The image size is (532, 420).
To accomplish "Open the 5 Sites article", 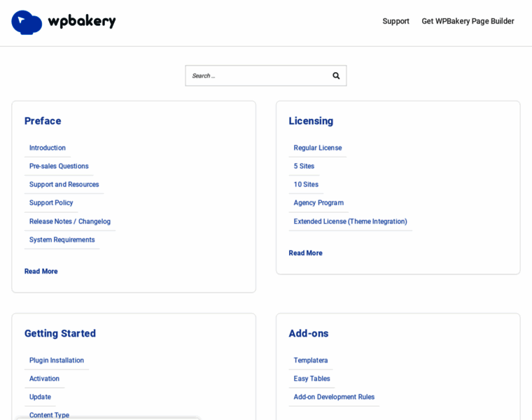I will tap(304, 166).
